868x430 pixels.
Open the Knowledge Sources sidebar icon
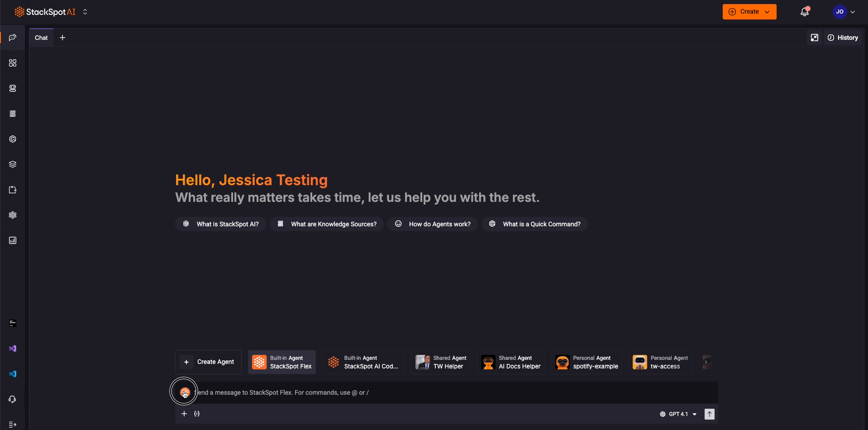tap(12, 114)
